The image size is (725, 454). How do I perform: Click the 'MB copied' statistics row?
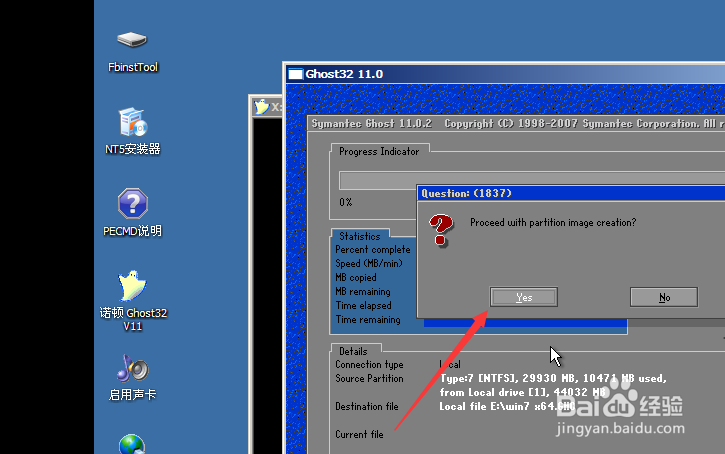click(356, 277)
